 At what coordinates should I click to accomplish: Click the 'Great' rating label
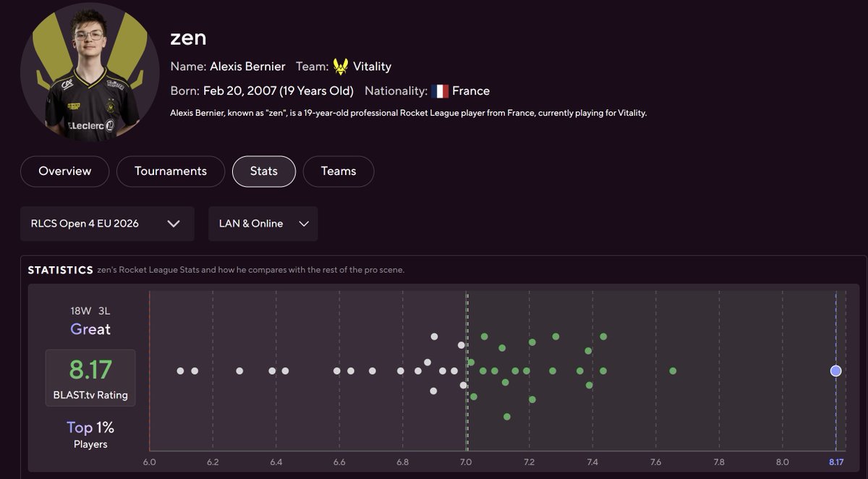[x=90, y=329]
